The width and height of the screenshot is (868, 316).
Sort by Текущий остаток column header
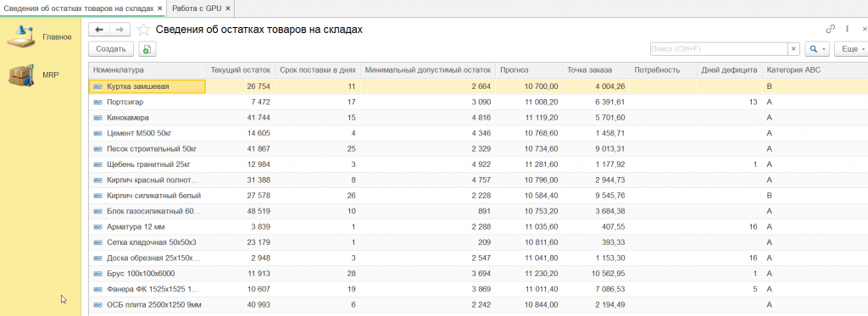point(240,70)
